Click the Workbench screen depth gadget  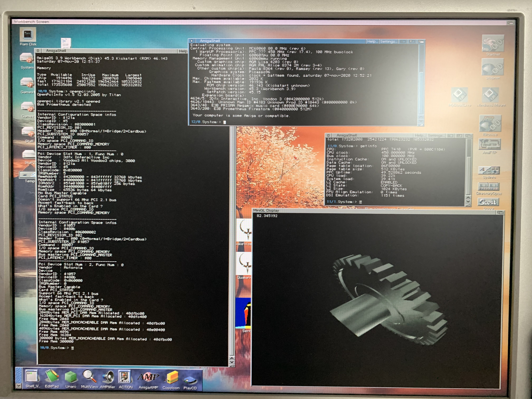(510, 23)
